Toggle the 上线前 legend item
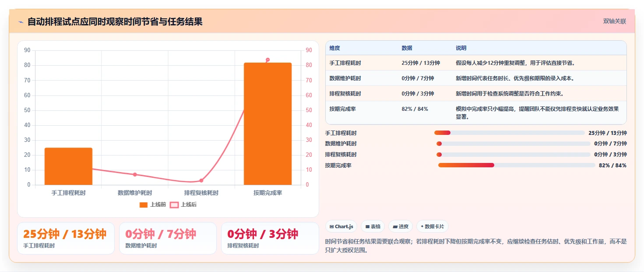The height and width of the screenshot is (272, 644). pos(152,205)
